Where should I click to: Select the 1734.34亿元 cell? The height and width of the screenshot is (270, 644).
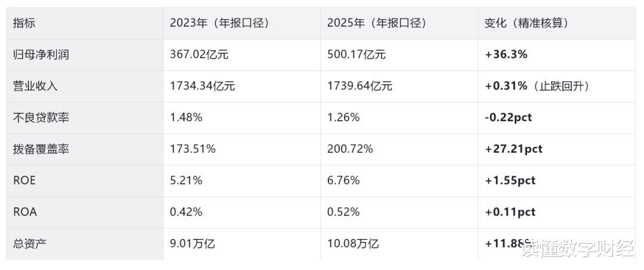pyautogui.click(x=203, y=86)
